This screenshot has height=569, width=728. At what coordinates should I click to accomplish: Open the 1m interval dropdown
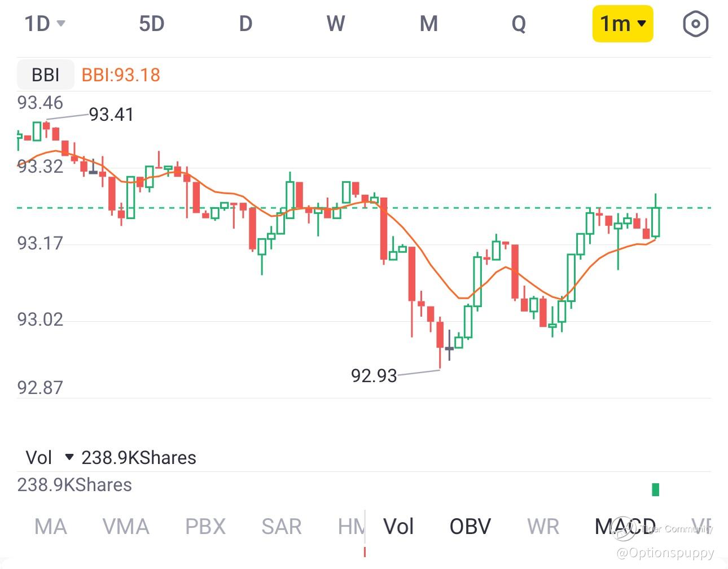622,24
